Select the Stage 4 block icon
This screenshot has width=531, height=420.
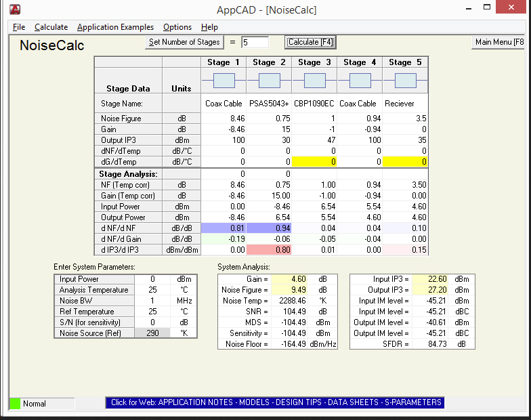pos(360,81)
